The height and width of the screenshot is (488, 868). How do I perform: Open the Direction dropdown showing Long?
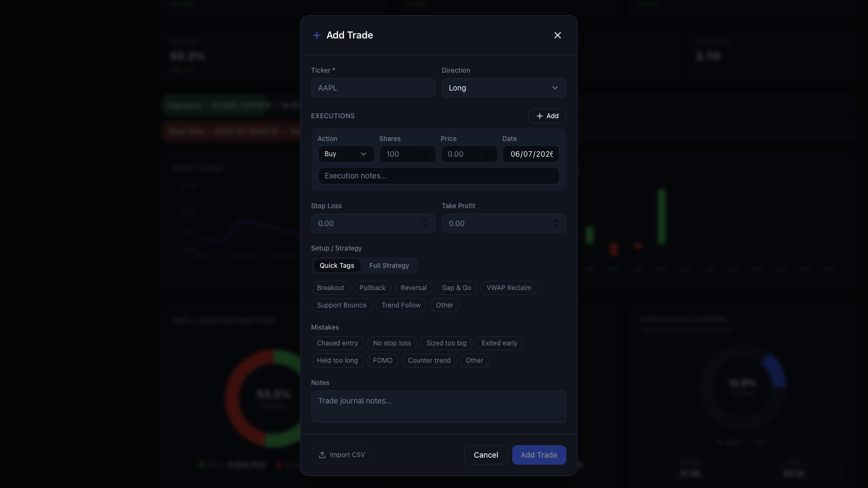tap(504, 88)
